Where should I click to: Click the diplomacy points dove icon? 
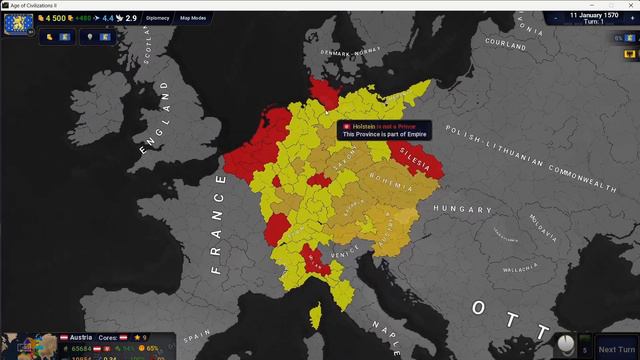point(120,18)
